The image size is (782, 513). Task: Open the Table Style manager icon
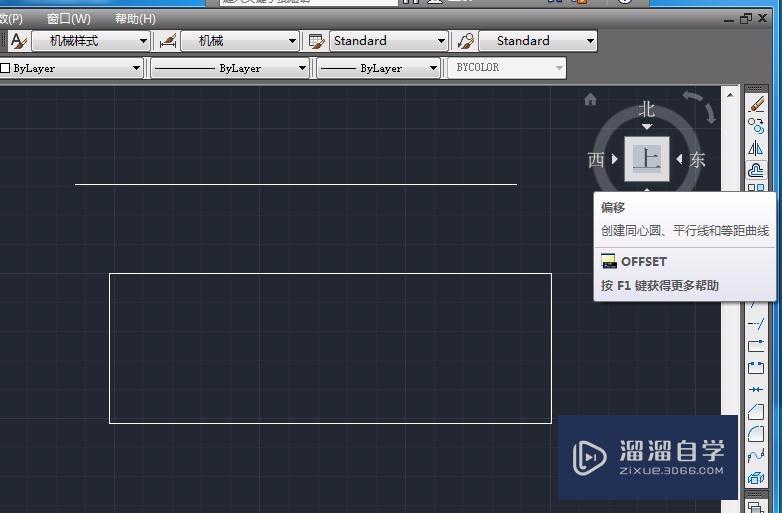coord(317,41)
